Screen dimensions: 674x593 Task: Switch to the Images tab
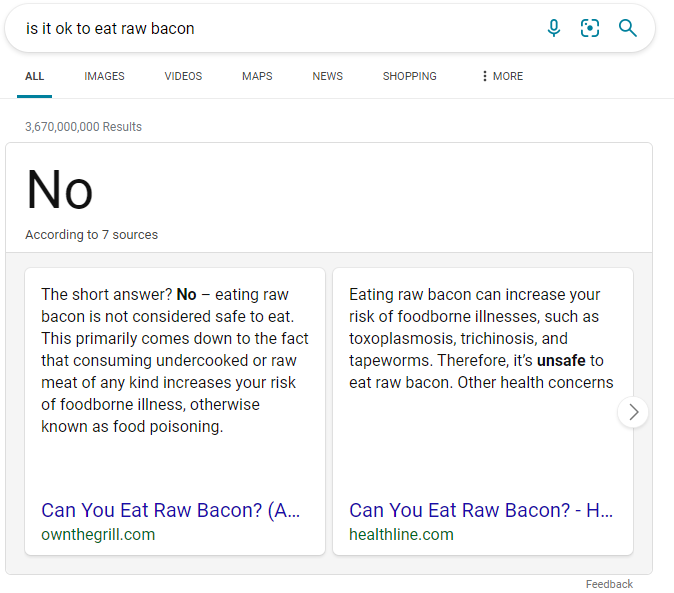104,76
